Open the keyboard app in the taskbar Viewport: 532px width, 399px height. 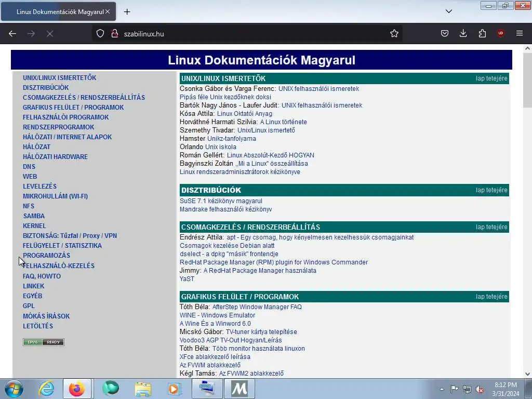[x=207, y=389]
